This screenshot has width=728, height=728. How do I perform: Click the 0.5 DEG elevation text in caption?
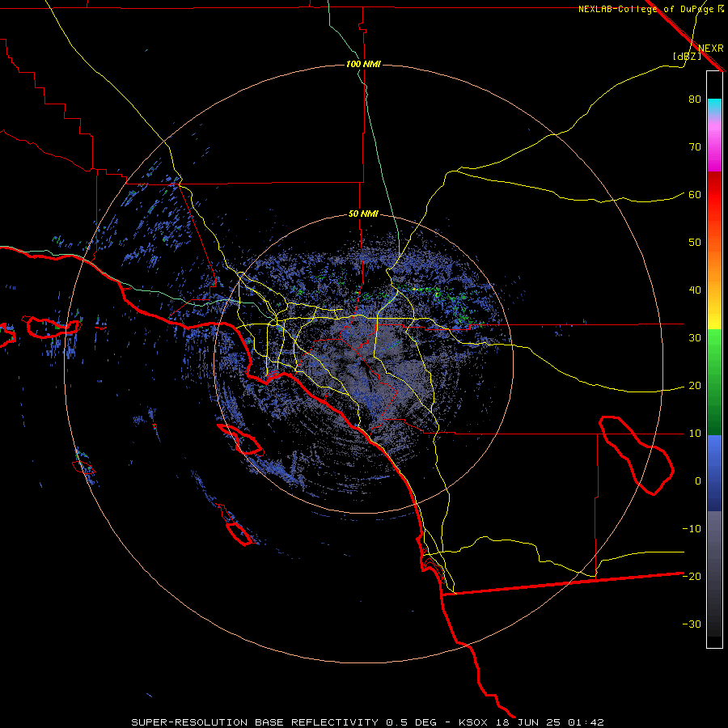coord(410,722)
